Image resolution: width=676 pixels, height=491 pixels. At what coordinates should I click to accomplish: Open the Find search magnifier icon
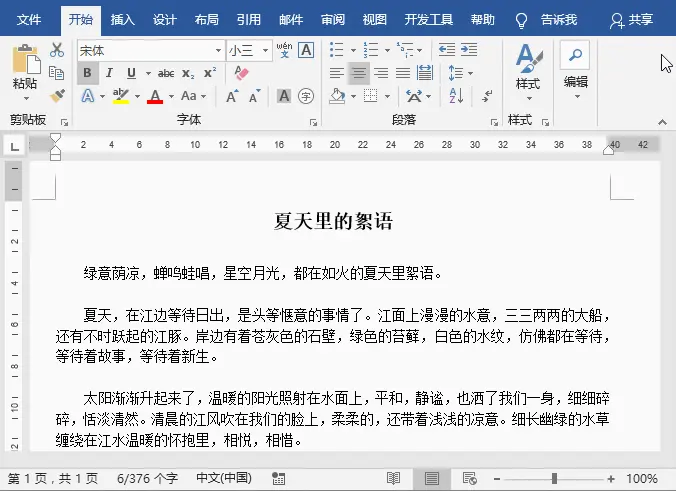(x=575, y=54)
